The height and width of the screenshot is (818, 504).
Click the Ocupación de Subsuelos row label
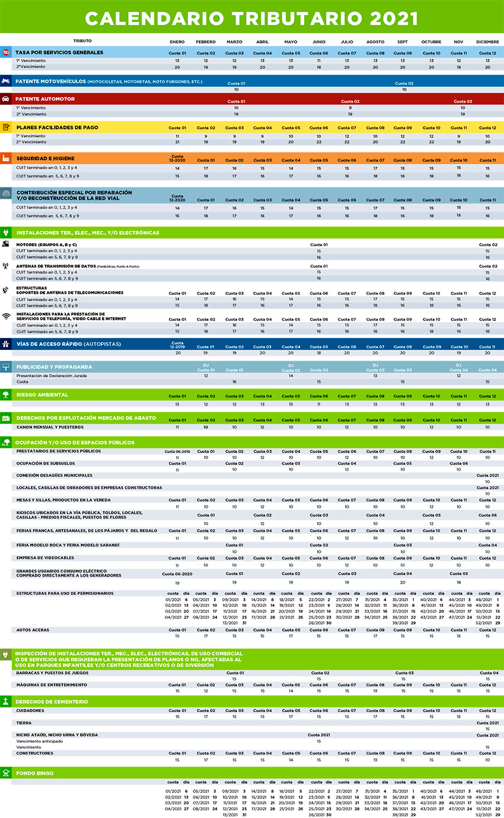[46, 463]
